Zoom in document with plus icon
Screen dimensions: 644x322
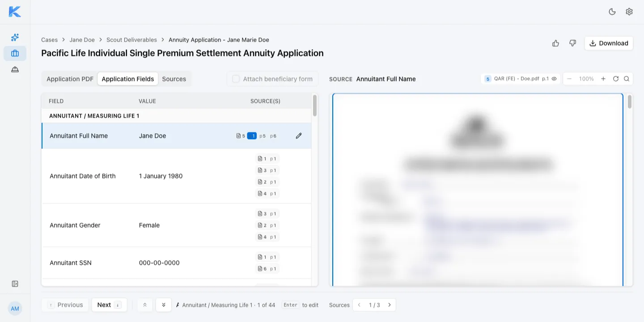coord(603,79)
